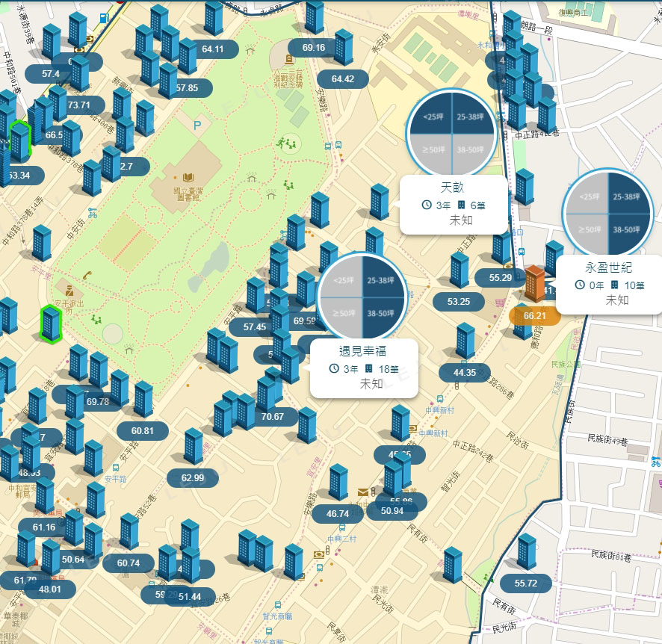
Task: Click the blue building beside the 64.42 label
Action: 344,47
